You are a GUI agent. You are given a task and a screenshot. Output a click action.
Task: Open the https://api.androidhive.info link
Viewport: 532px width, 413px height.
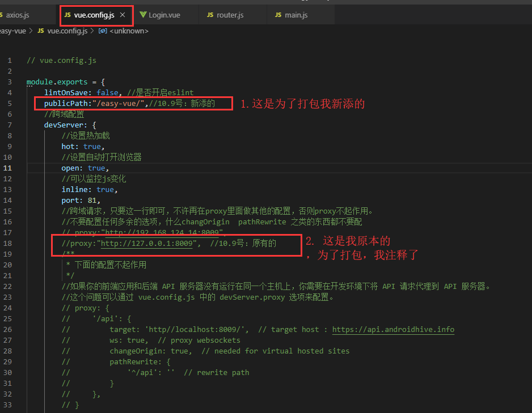click(x=393, y=329)
